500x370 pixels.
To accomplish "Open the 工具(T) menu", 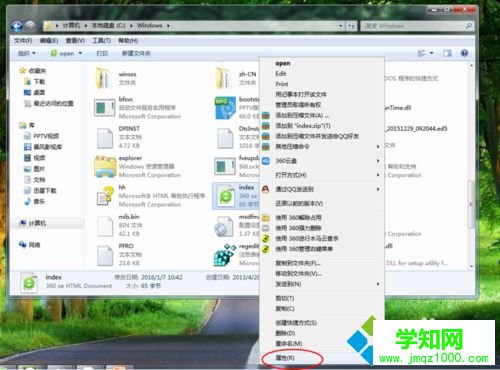I will (101, 41).
